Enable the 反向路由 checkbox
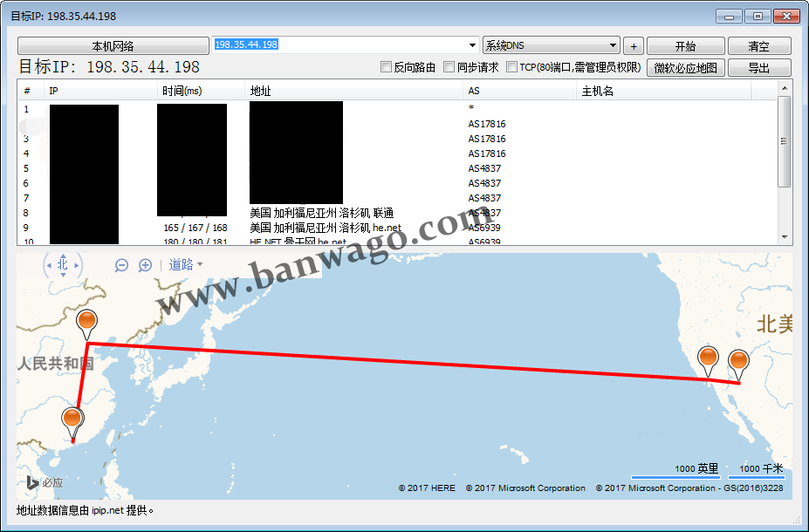This screenshot has height=532, width=809. tap(387, 67)
